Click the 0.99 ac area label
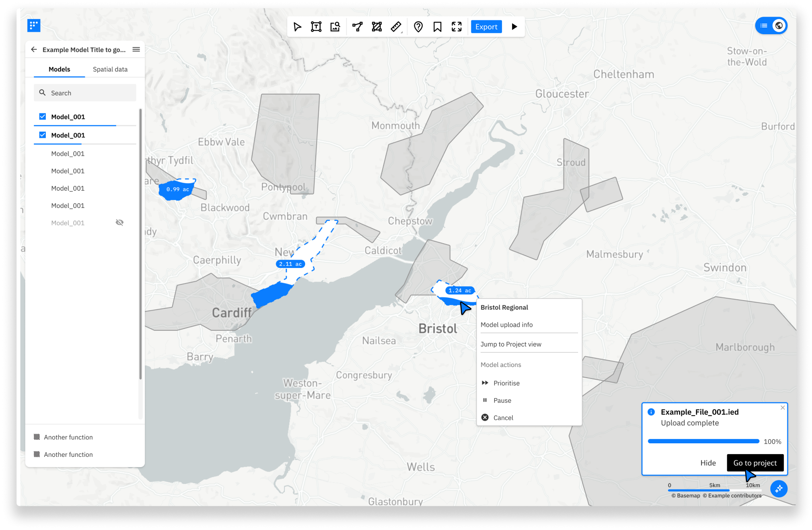Image resolution: width=812 pixels, height=530 pixels. (x=177, y=189)
